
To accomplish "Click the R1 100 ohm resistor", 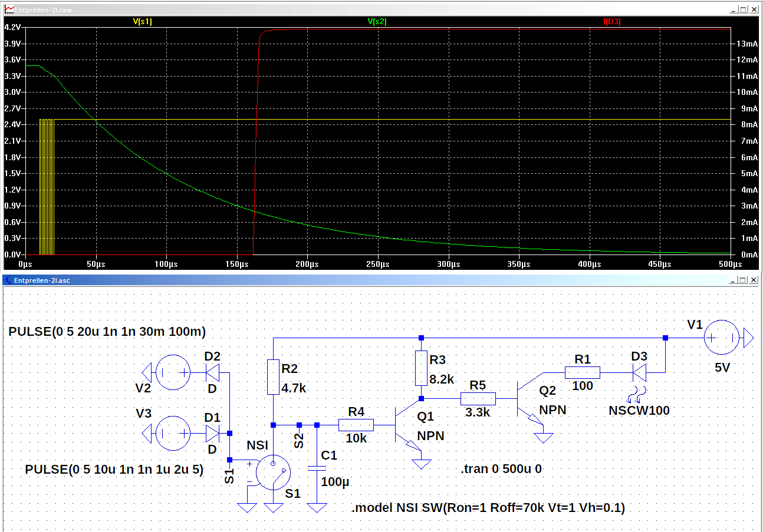I will point(583,372).
